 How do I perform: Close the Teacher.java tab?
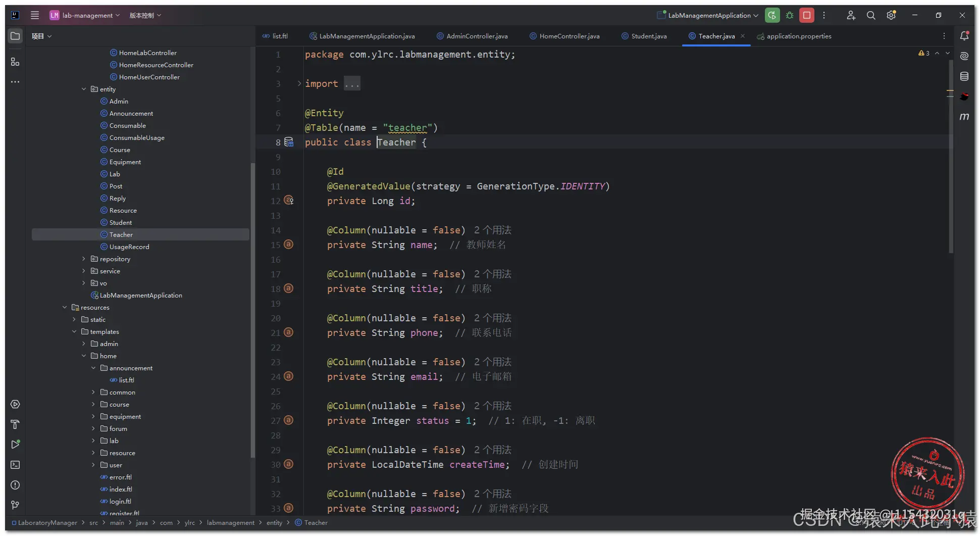click(x=743, y=36)
